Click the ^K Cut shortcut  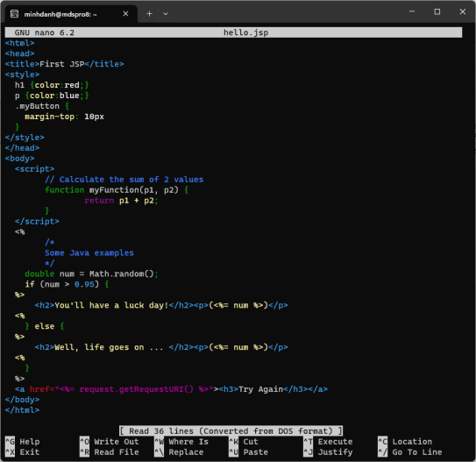pyautogui.click(x=244, y=442)
